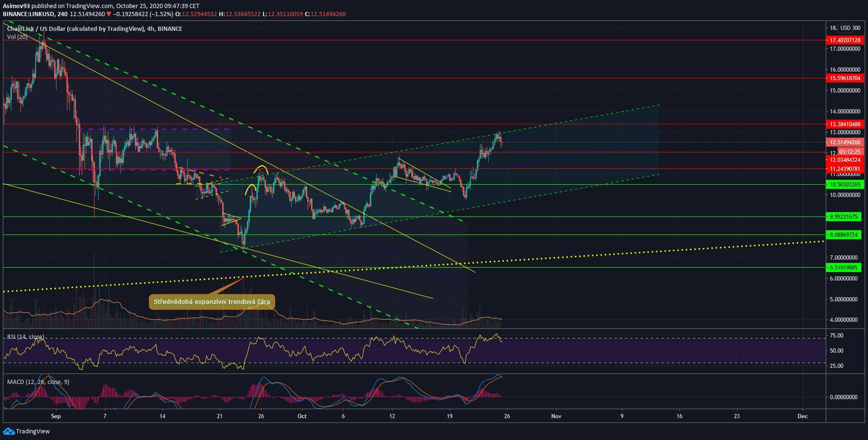Image resolution: width=868 pixels, height=440 pixels.
Task: Select the 10.50303265 green support label
Action: (844, 185)
